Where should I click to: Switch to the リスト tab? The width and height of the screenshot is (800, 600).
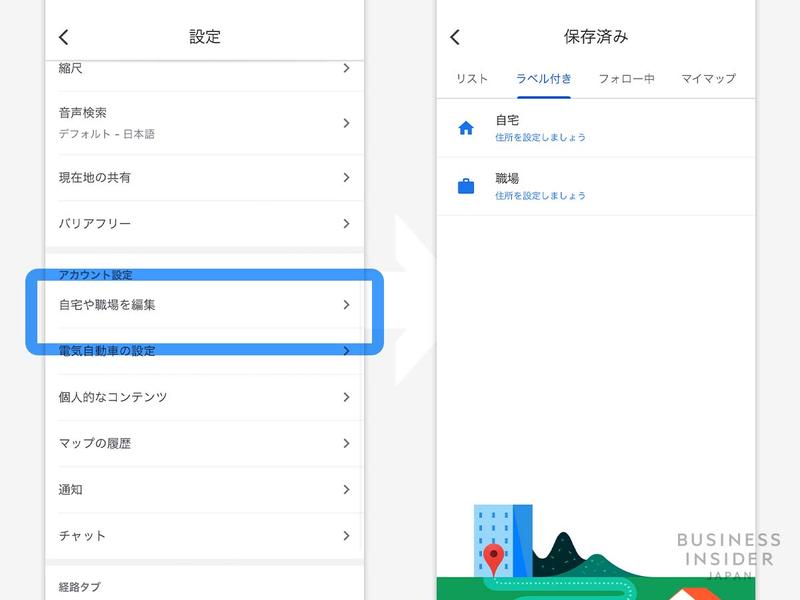click(x=471, y=78)
